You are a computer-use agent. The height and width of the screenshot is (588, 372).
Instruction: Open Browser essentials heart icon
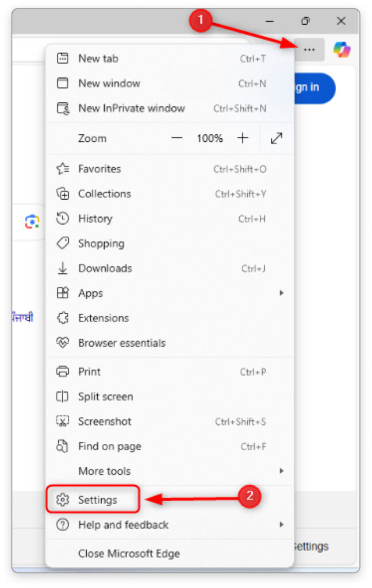click(x=62, y=343)
